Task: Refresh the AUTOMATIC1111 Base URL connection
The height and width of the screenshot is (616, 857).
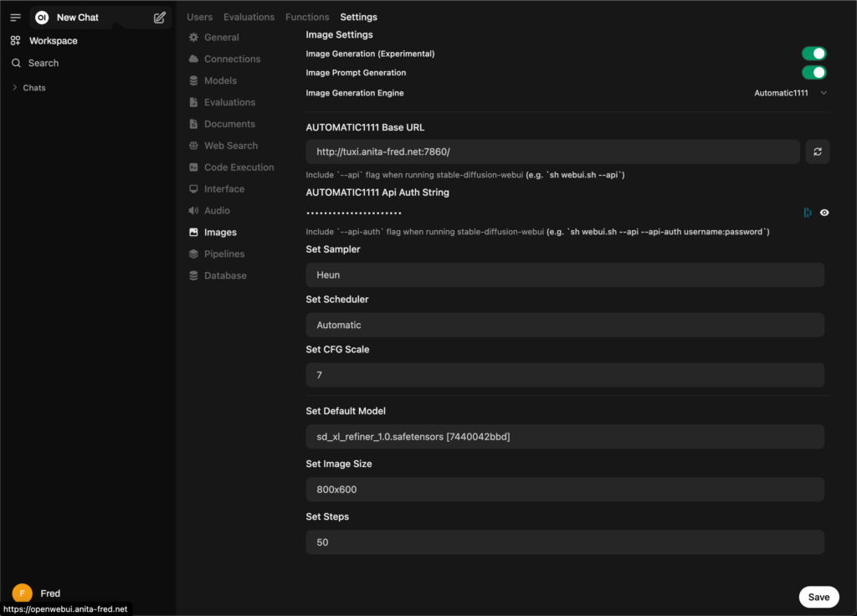Action: [818, 151]
